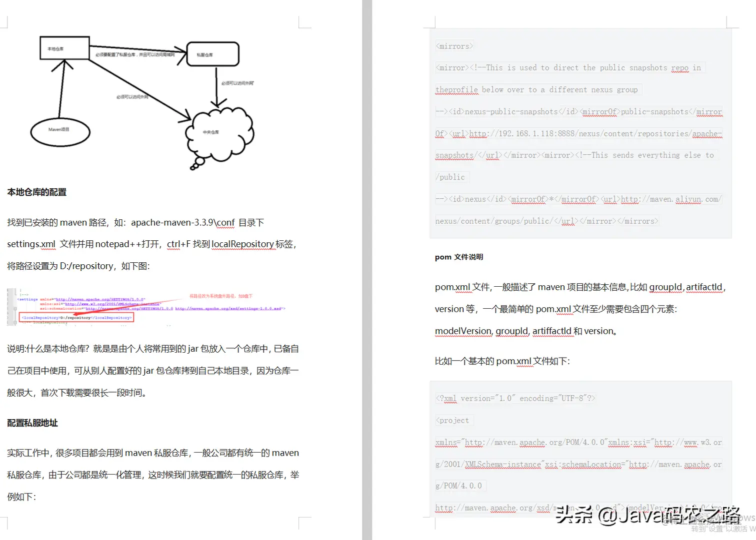The height and width of the screenshot is (540, 756).
Task: Select the red-boxed localRepository line
Action: coord(75,318)
